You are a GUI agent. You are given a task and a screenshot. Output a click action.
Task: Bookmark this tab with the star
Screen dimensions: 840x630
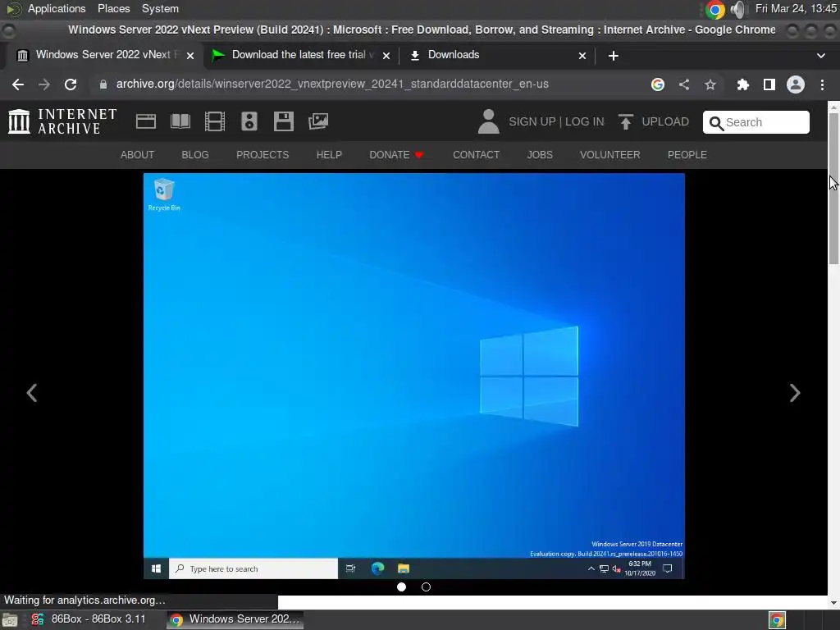pyautogui.click(x=710, y=84)
